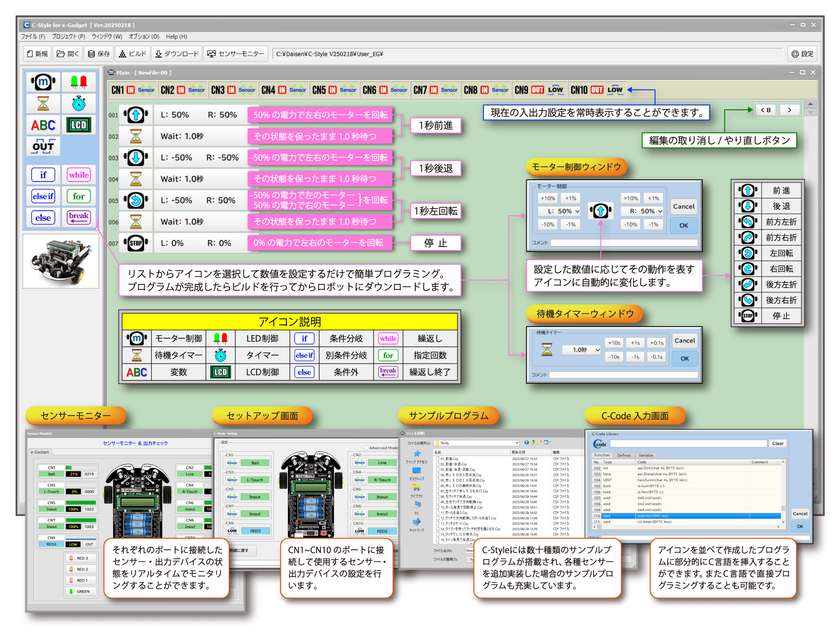Toggle CN9 LOW button in Sensor Monitor
Viewport: 840px width, 638px height.
pos(73,544)
